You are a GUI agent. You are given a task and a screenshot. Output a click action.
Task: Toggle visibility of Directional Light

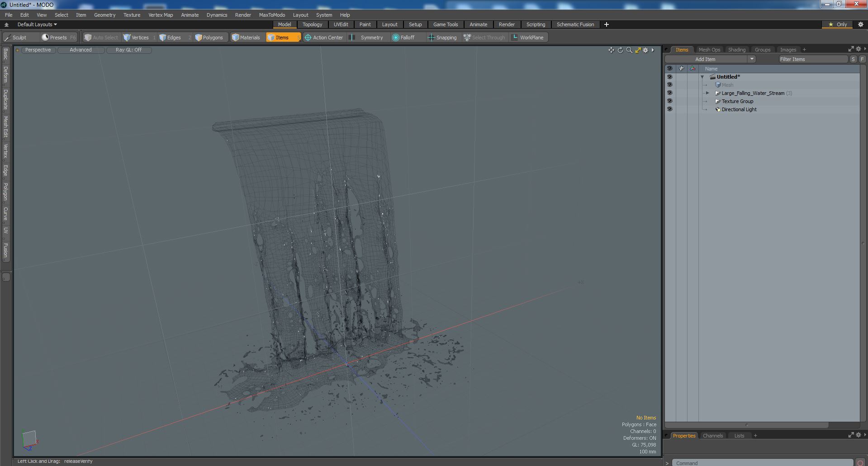click(x=669, y=109)
